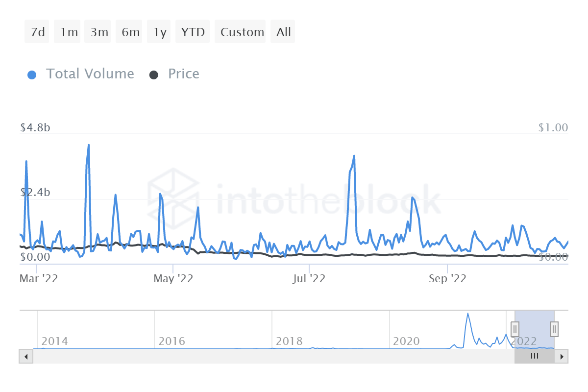Switch chart to 1m range

[x=69, y=32]
